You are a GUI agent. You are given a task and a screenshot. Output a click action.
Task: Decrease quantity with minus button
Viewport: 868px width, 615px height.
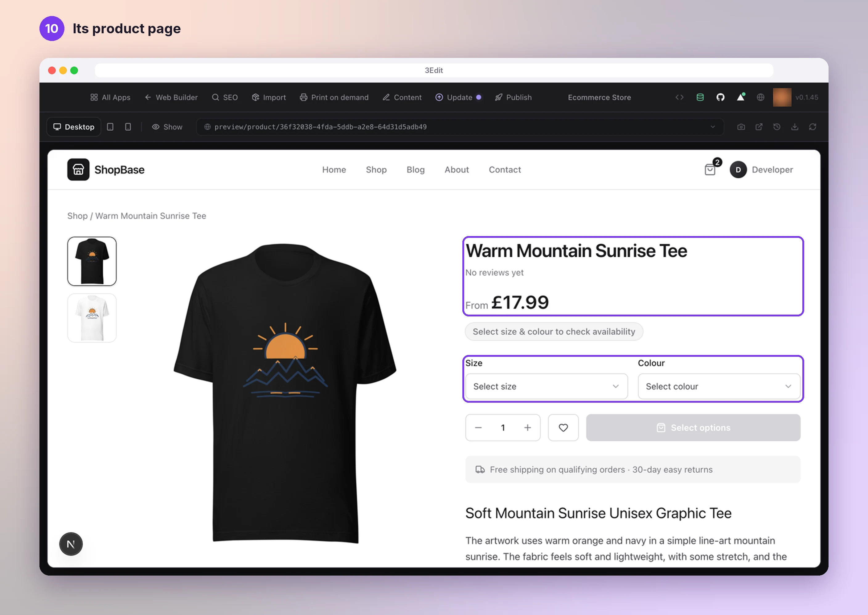click(x=478, y=428)
